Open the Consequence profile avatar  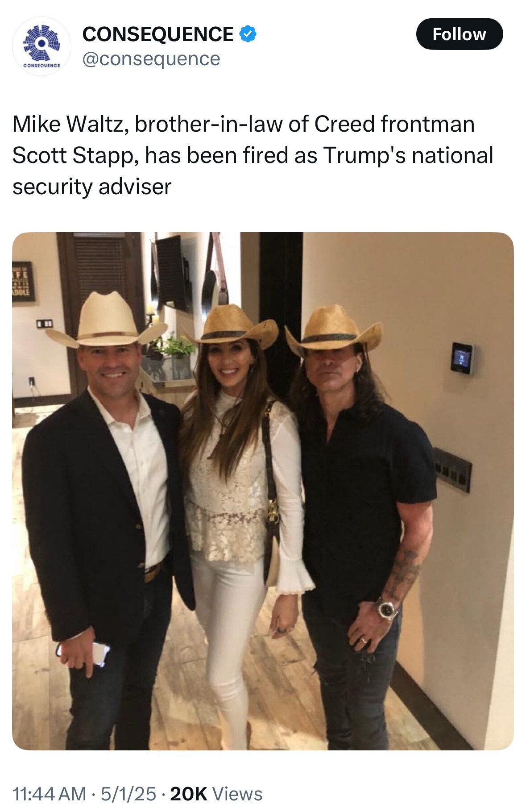(x=41, y=46)
